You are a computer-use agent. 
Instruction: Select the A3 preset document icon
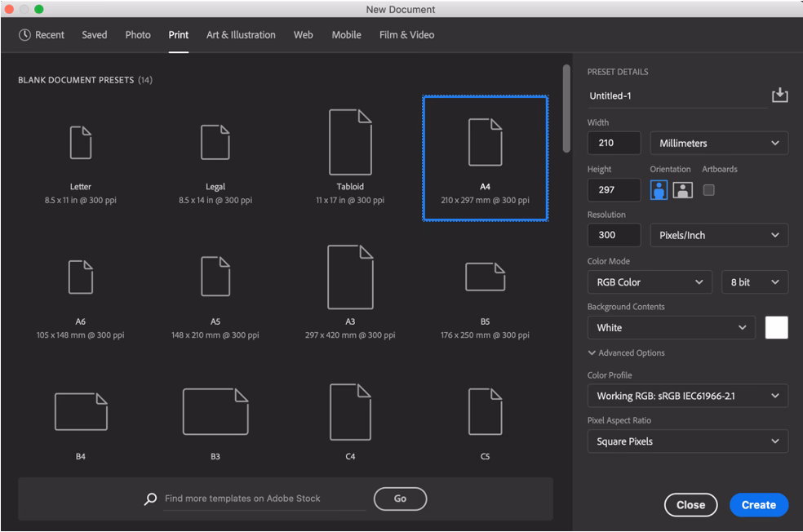[351, 277]
